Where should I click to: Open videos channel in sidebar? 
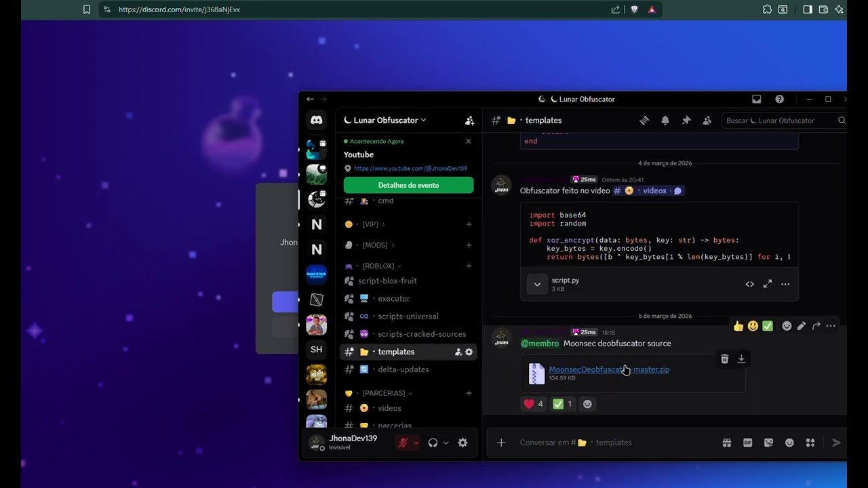point(408,408)
